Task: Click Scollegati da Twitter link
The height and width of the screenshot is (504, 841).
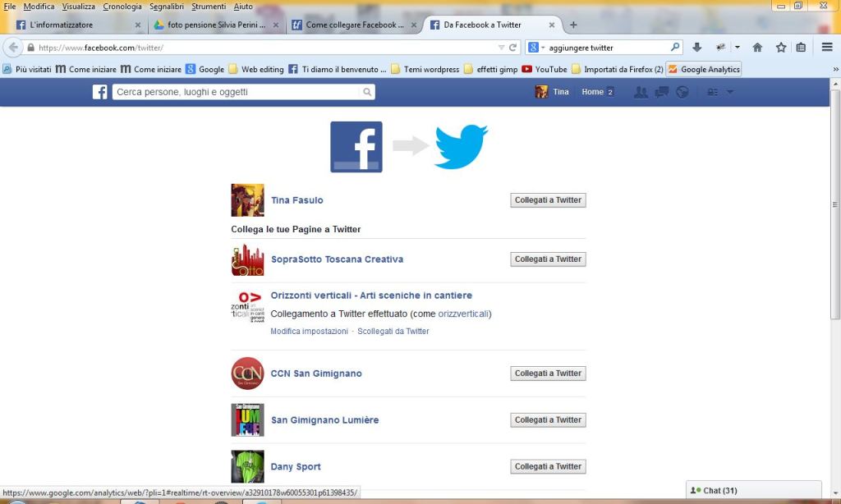Action: point(393,332)
